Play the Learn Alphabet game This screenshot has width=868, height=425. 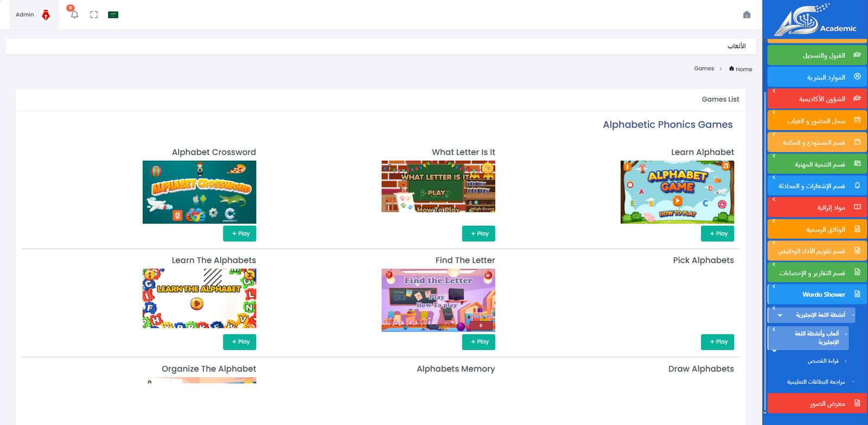[717, 233]
